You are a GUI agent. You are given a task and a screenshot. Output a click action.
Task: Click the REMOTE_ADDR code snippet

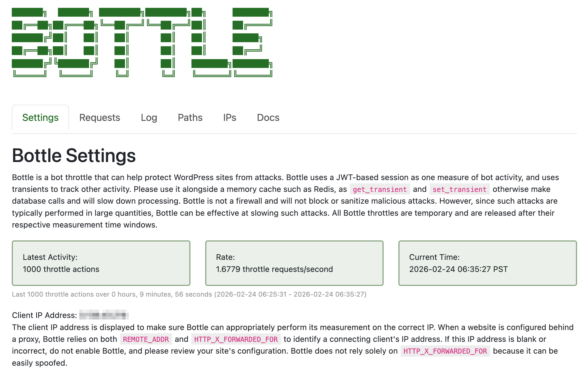(x=146, y=339)
